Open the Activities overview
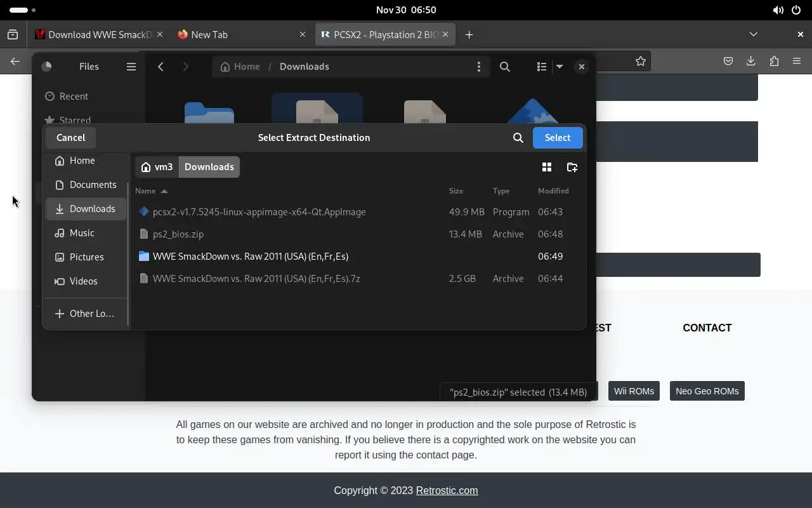 point(23,10)
